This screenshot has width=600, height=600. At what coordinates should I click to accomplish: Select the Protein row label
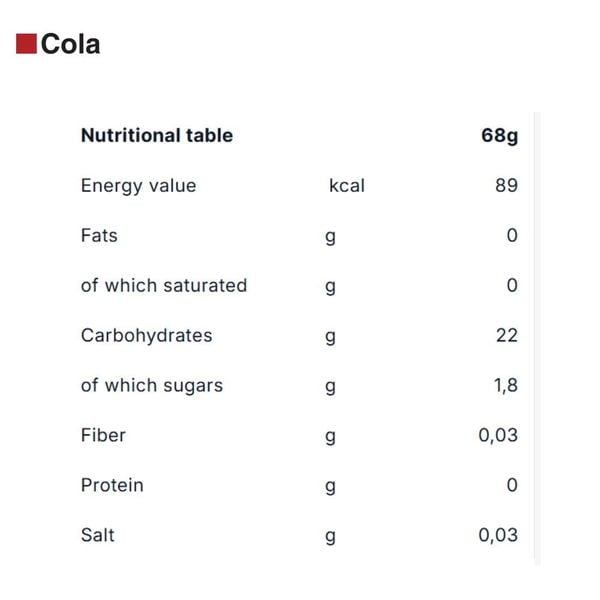112,486
